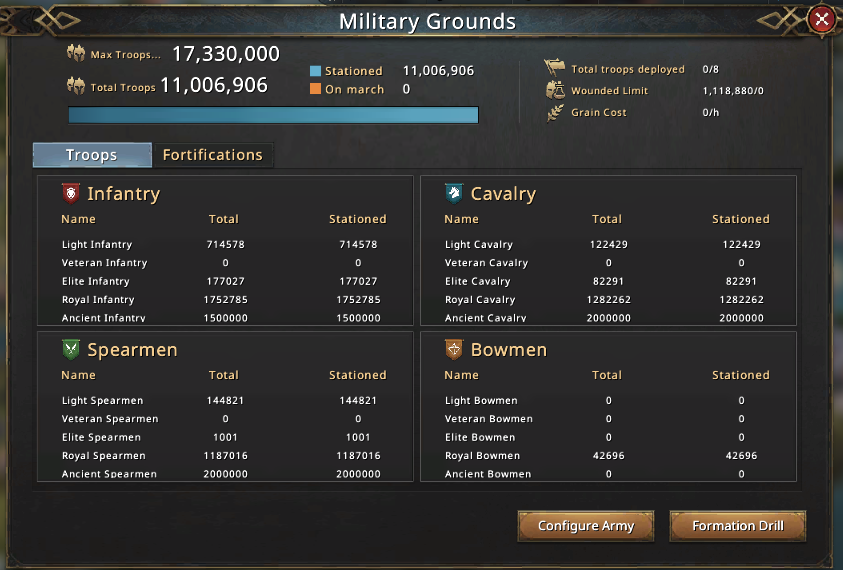
Task: Click the blue Cavalry horse shield icon
Action: pyautogui.click(x=454, y=194)
